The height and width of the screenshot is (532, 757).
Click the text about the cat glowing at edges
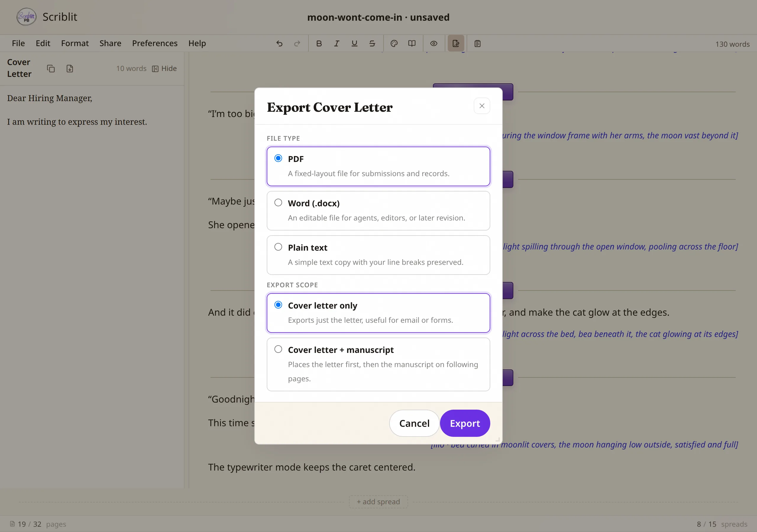[x=586, y=312]
